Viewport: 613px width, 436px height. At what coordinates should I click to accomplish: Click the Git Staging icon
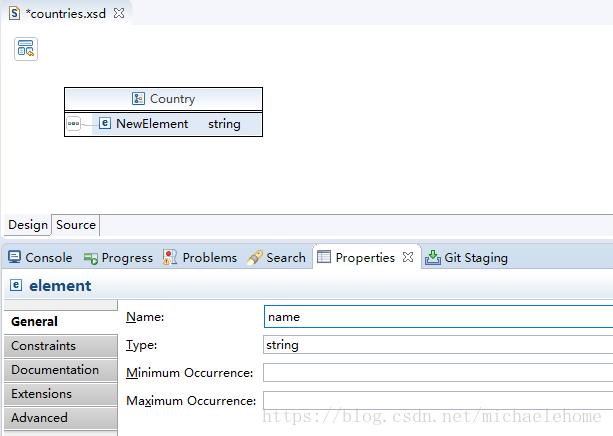coord(433,257)
